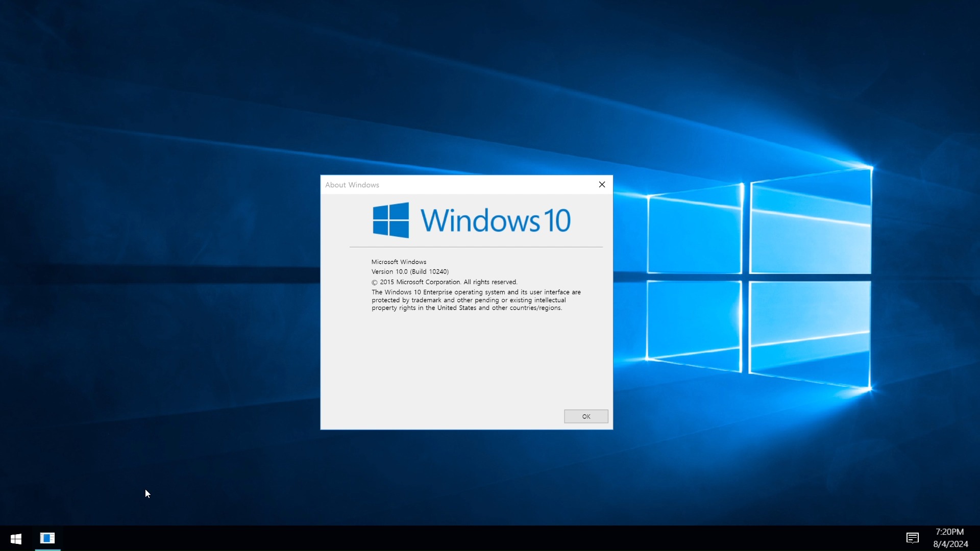Click the notification icon near the clock
980x551 pixels.
click(912, 538)
